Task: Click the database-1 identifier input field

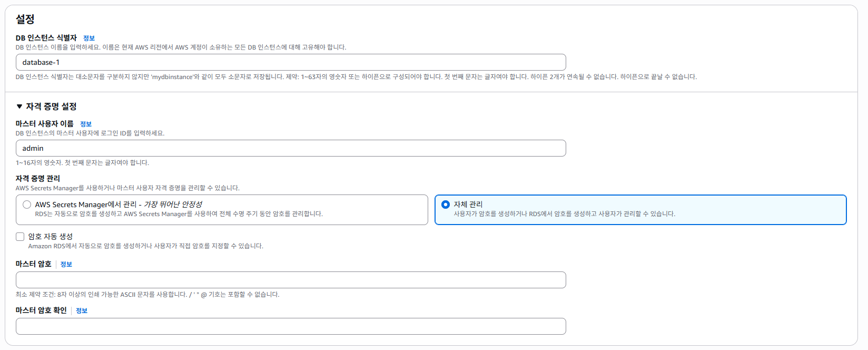Action: click(291, 62)
